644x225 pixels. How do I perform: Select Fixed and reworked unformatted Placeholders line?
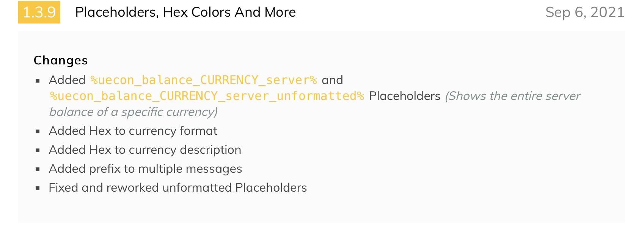click(x=178, y=187)
